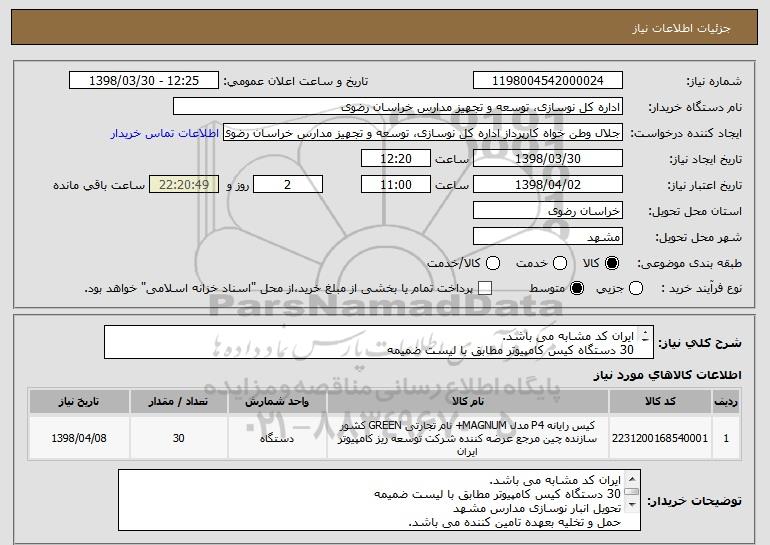Click the creation time field 12:20
The height and width of the screenshot is (545, 770).
coord(396,159)
